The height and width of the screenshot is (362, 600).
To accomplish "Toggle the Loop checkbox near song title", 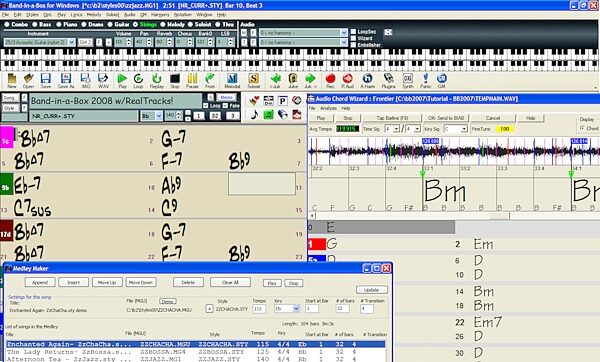I will click(206, 106).
